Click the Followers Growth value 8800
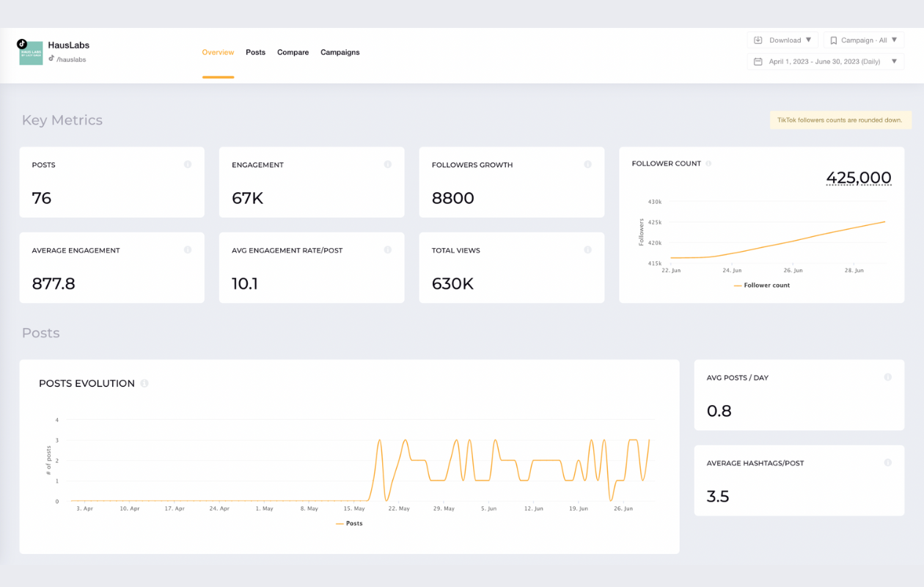924x587 pixels. click(453, 198)
